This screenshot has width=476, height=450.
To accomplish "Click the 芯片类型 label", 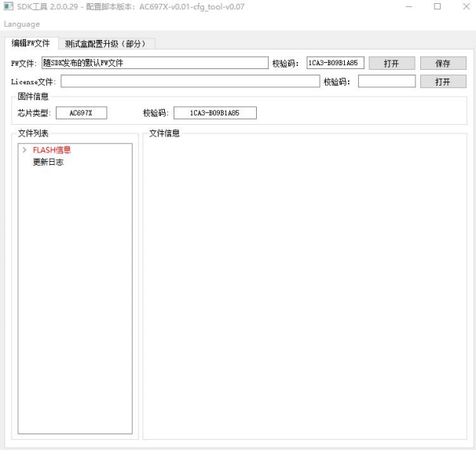I will 34,113.
